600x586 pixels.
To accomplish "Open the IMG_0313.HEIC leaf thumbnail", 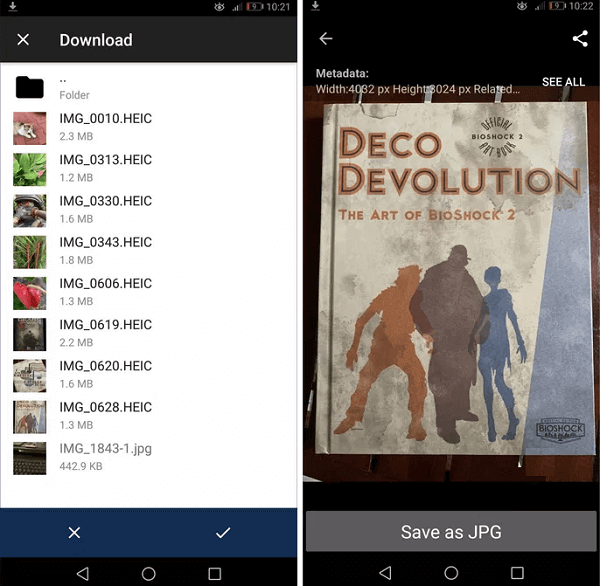I will (29, 170).
